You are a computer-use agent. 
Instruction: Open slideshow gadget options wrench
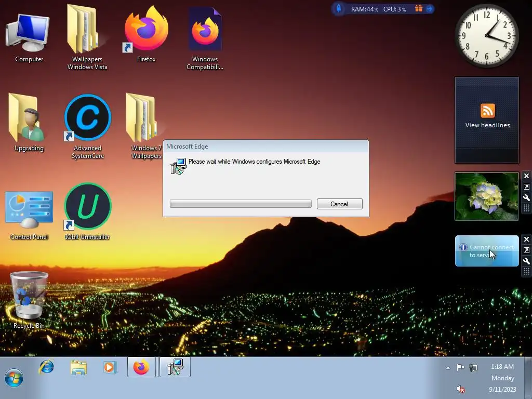pyautogui.click(x=526, y=197)
